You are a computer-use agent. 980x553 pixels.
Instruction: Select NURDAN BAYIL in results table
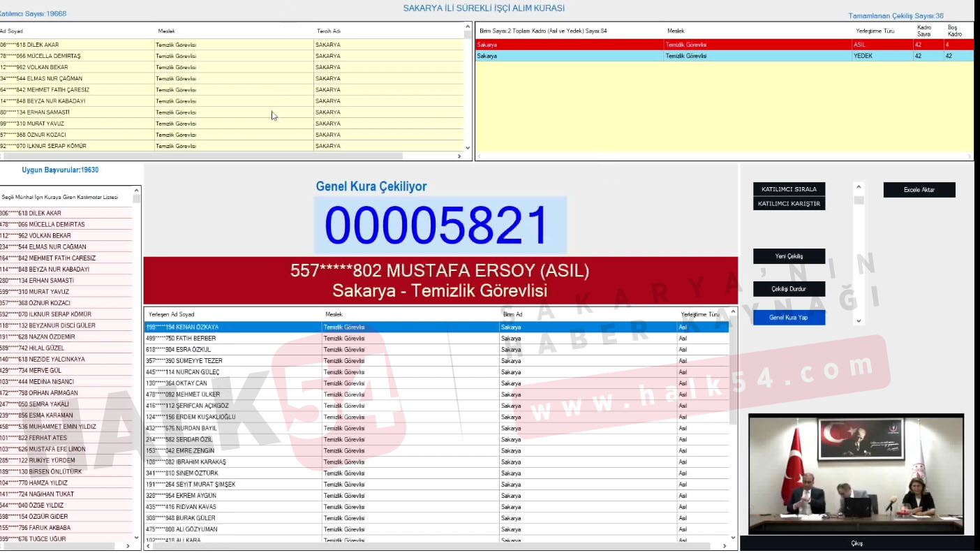[436, 428]
